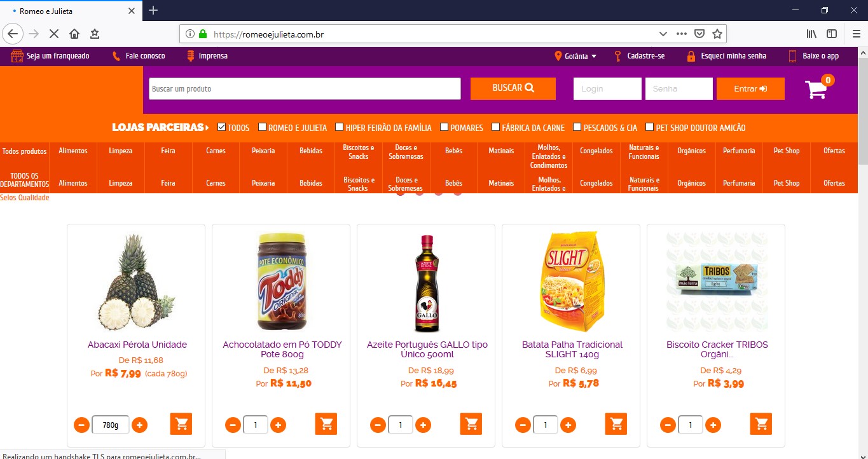Decrease Biscoito Cracker TRIBOS quantity

tap(668, 425)
